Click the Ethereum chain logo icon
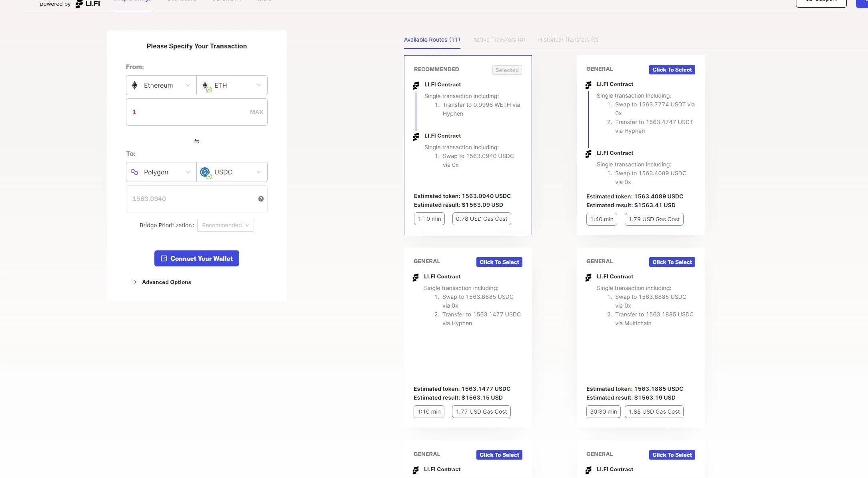 [134, 85]
